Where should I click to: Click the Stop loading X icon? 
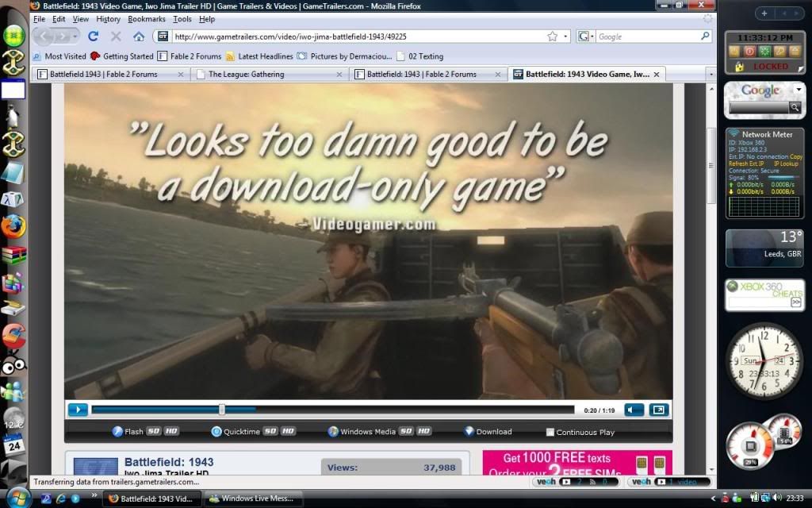tap(116, 37)
